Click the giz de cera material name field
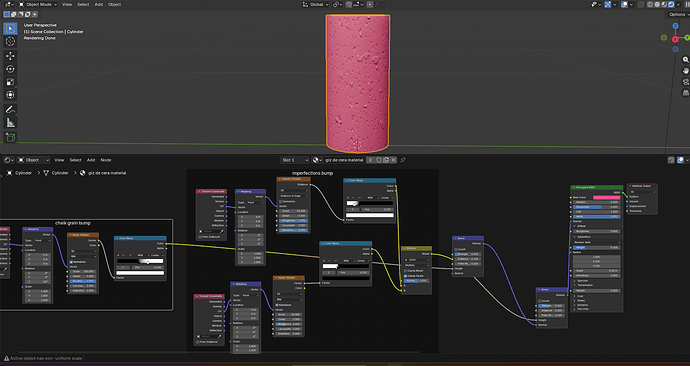 [x=344, y=160]
